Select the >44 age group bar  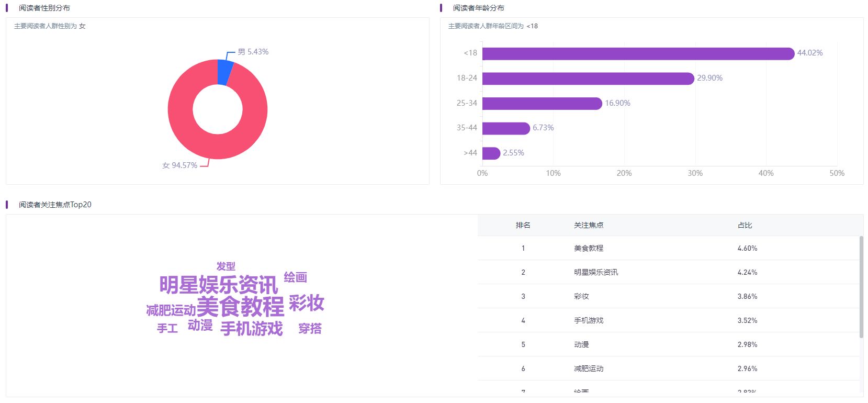(491, 153)
